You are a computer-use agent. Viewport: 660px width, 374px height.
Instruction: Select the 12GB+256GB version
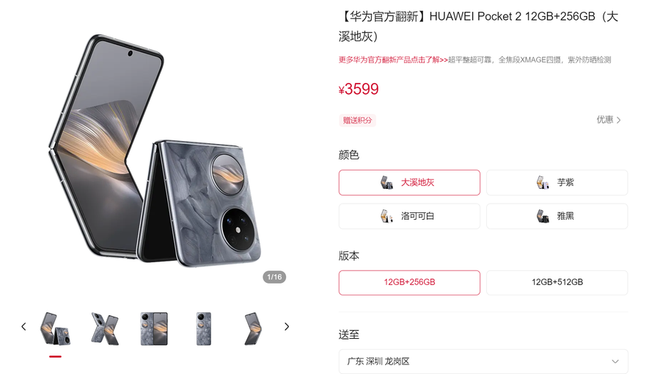(x=409, y=282)
